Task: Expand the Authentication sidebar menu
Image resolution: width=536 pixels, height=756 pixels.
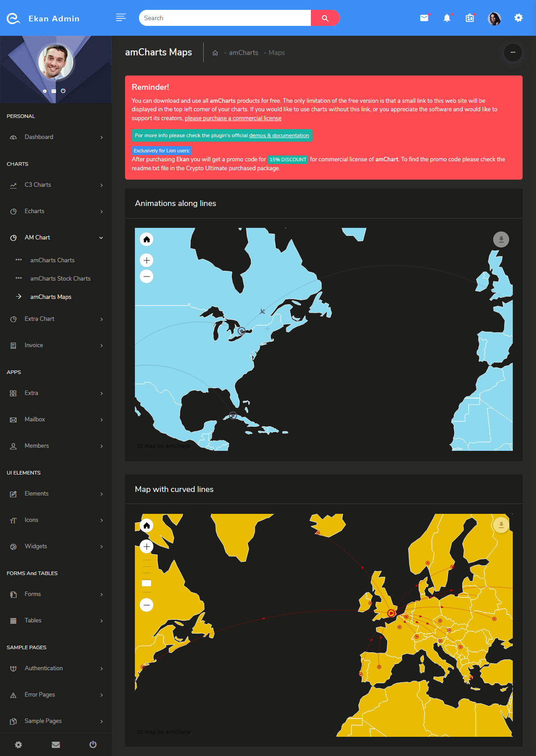Action: point(56,668)
